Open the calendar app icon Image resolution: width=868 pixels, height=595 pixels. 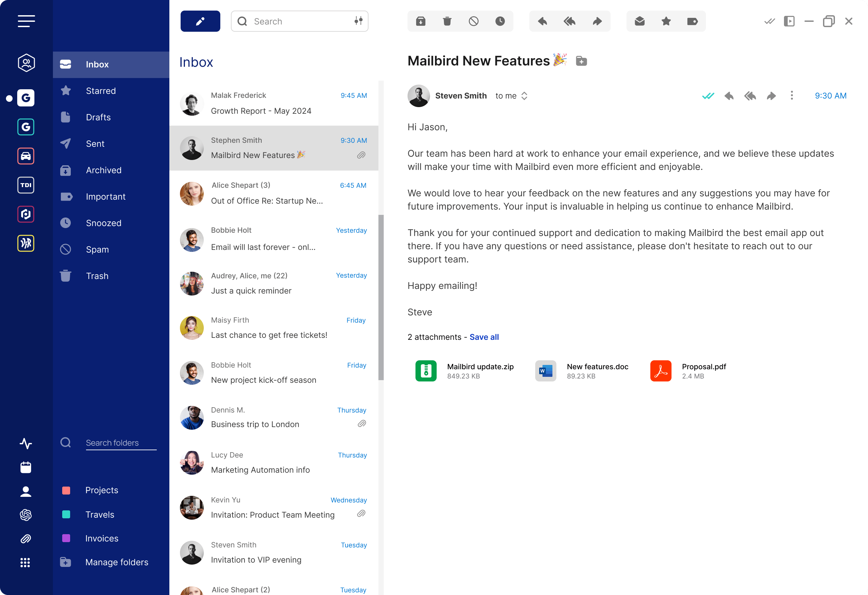tap(26, 467)
